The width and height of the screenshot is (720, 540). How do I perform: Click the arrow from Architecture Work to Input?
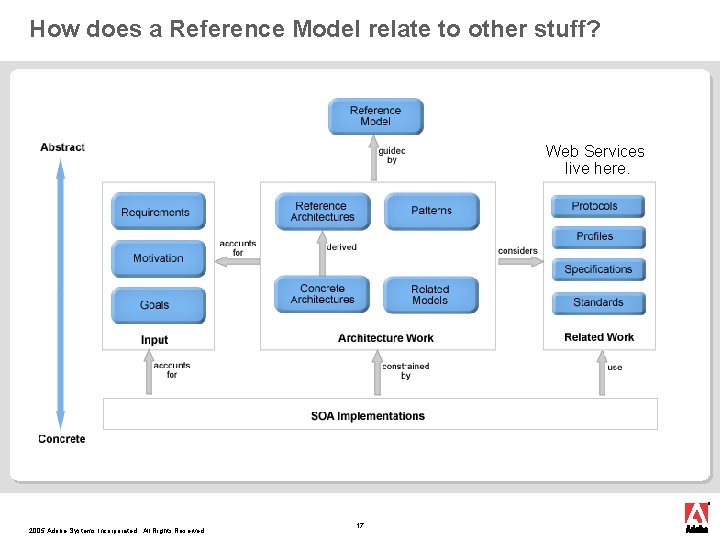pos(237,262)
